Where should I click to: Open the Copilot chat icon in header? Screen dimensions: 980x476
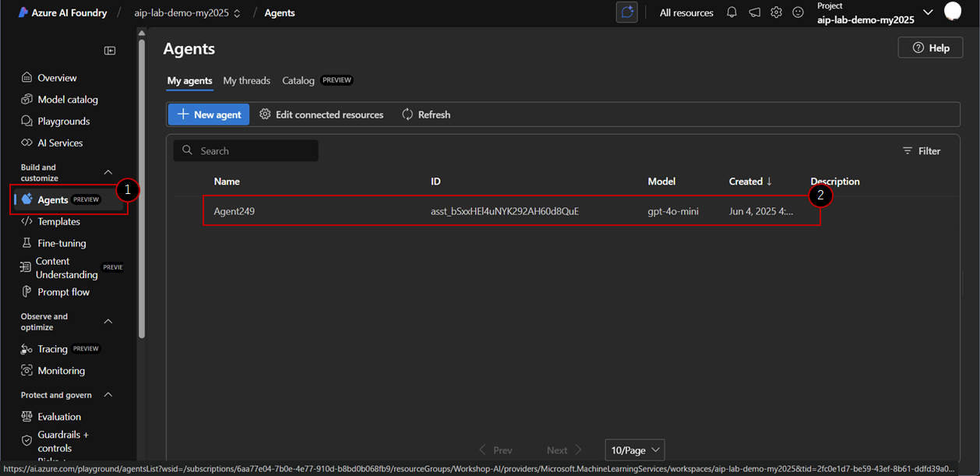[626, 12]
